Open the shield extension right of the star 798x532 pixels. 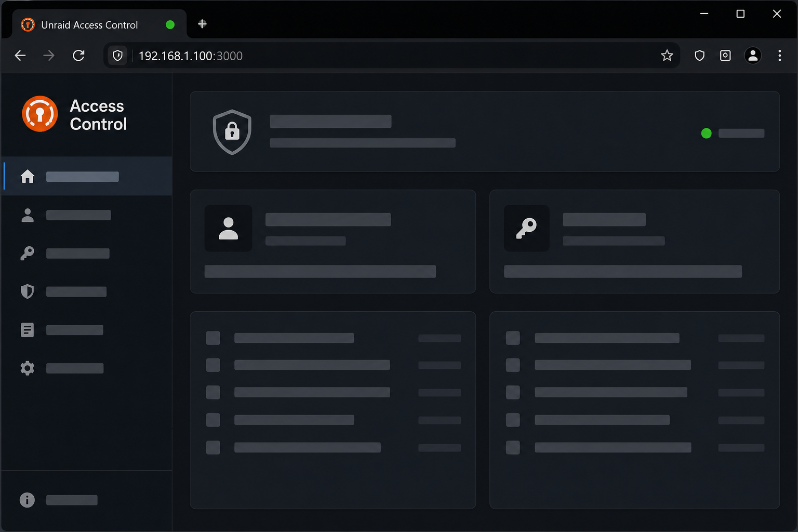pyautogui.click(x=700, y=56)
